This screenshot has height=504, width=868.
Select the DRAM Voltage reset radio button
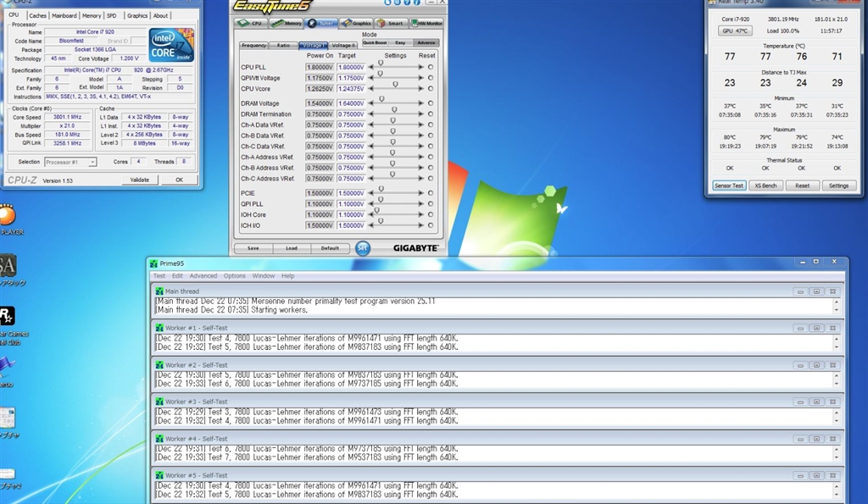[431, 103]
